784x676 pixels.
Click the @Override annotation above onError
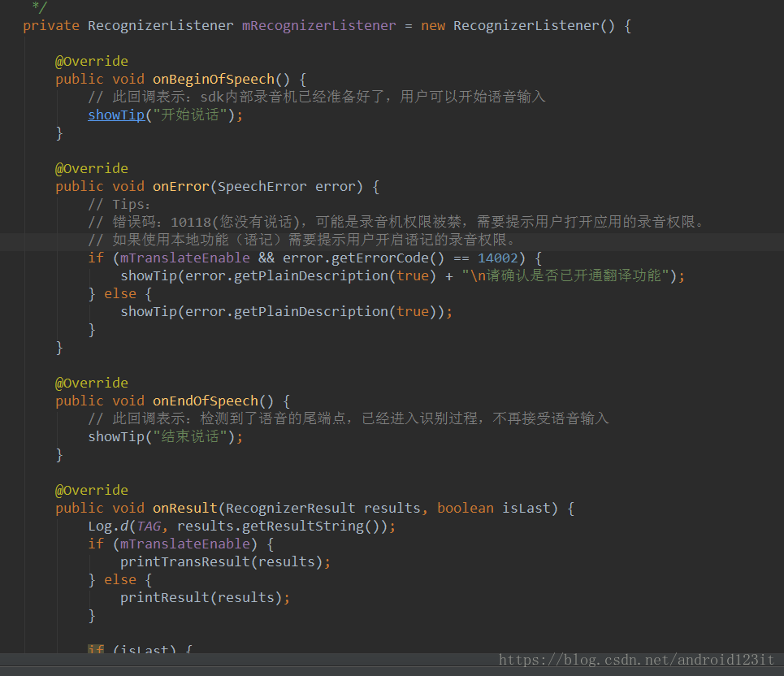coord(92,168)
